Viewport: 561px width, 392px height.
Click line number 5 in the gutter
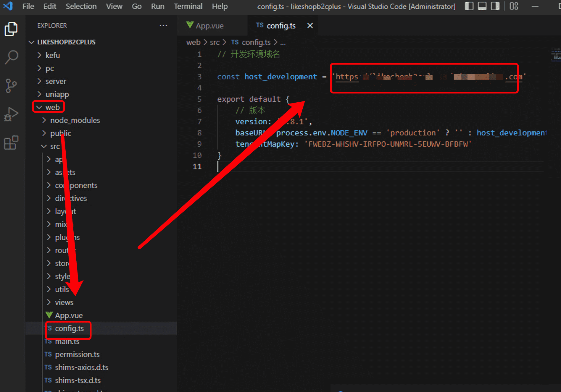tap(199, 99)
